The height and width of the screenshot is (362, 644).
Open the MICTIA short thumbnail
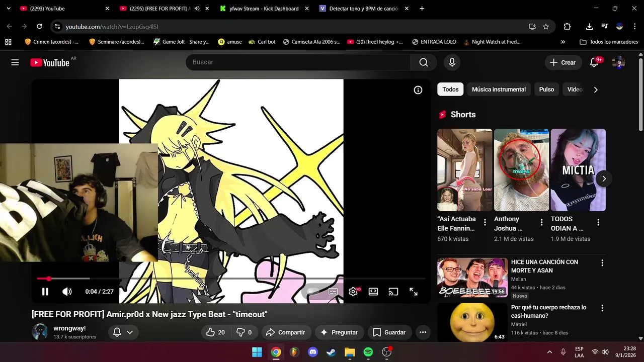click(x=578, y=170)
